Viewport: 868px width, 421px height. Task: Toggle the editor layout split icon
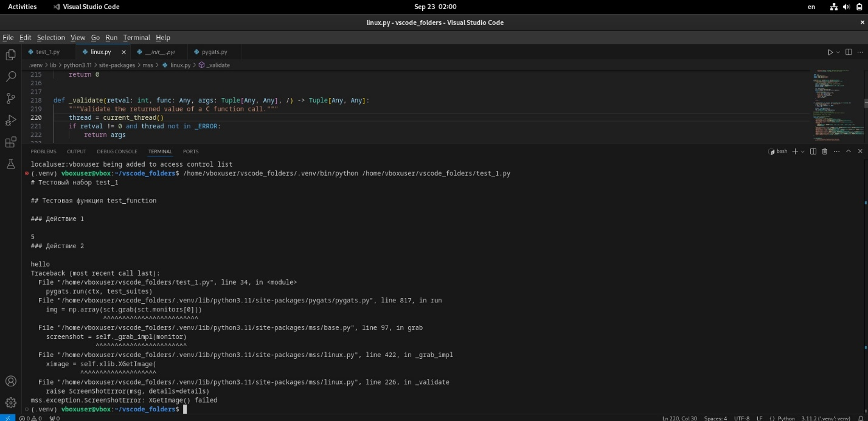click(x=849, y=52)
